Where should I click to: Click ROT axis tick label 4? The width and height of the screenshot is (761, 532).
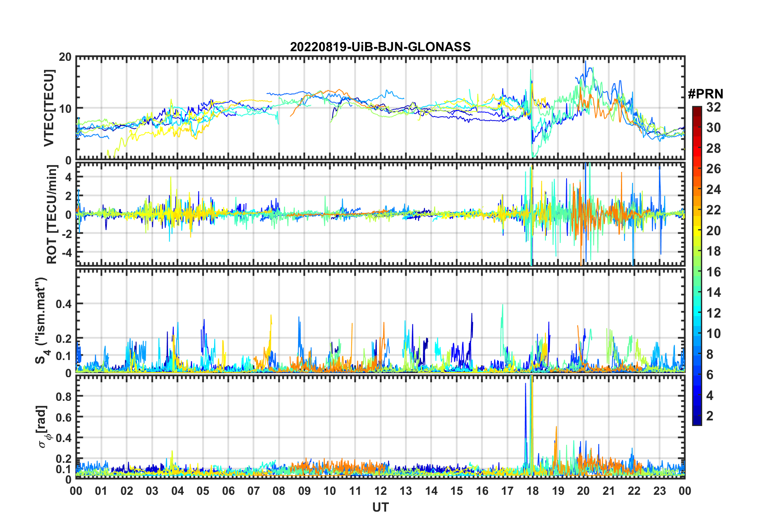[x=68, y=177]
